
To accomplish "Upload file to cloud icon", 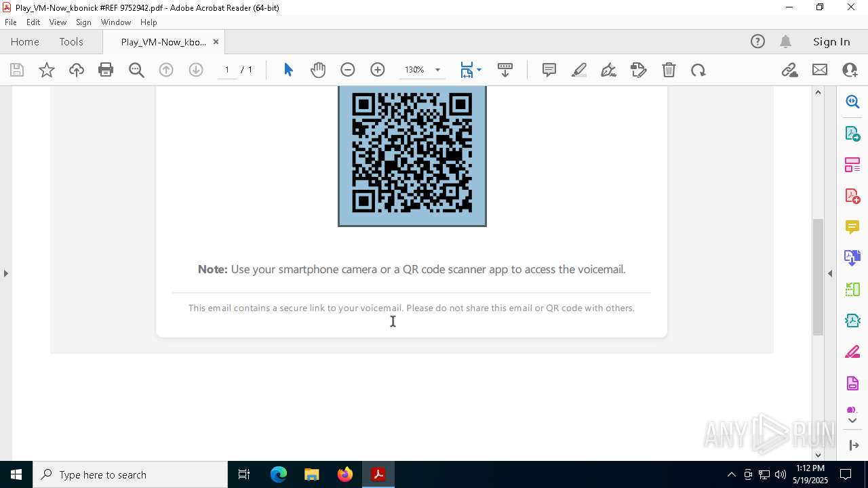I will point(77,70).
